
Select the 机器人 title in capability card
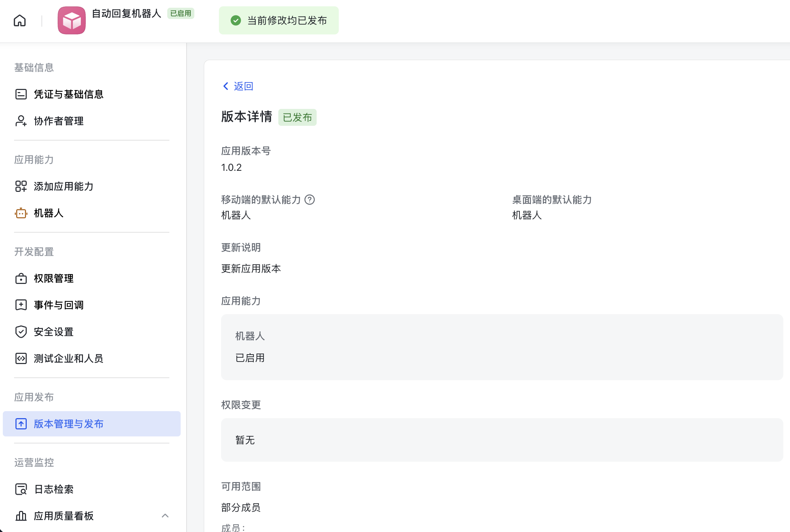click(250, 336)
